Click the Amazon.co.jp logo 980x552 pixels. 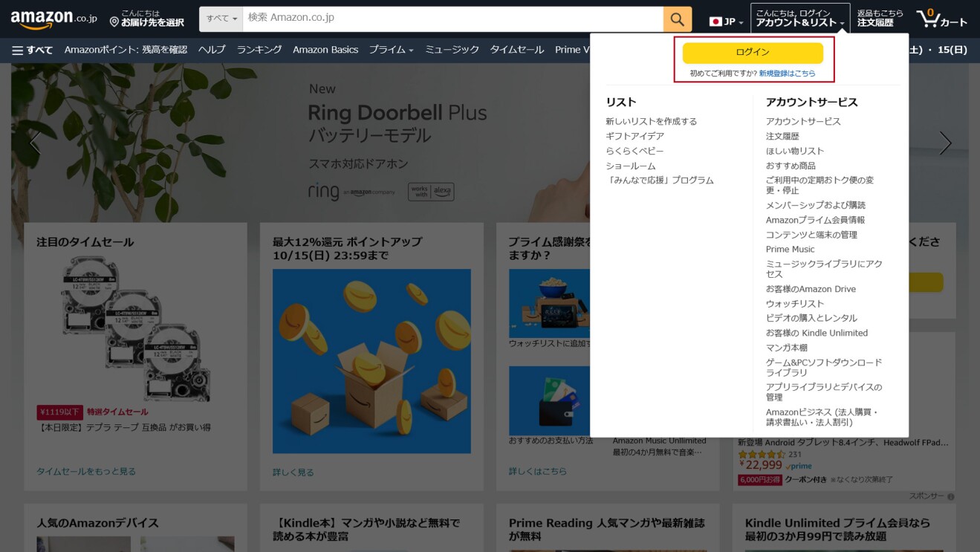[x=53, y=19]
